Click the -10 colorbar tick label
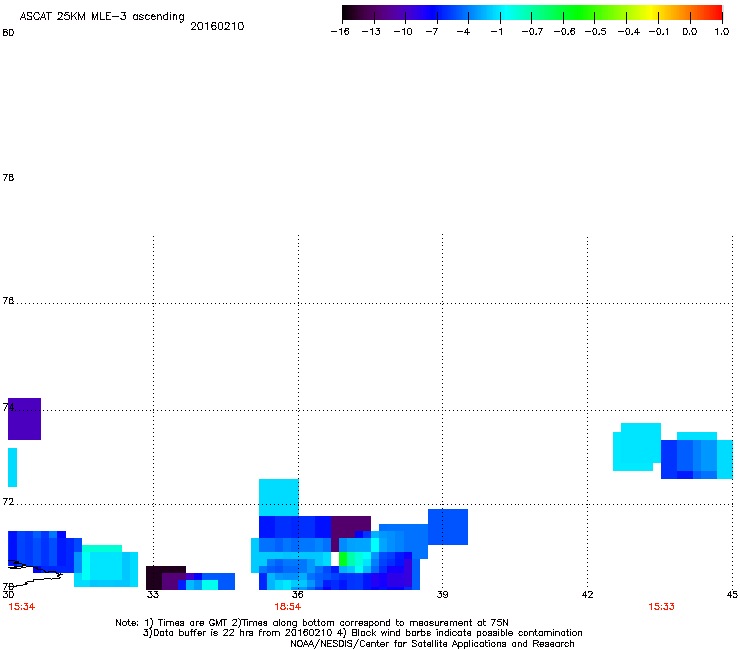 tap(403, 32)
